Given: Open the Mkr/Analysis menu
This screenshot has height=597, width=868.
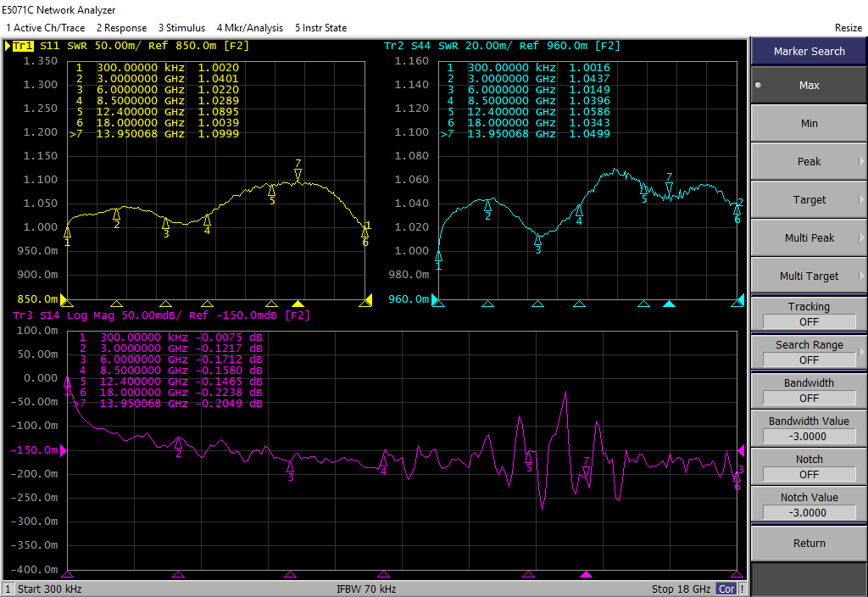Looking at the screenshot, I should [249, 28].
